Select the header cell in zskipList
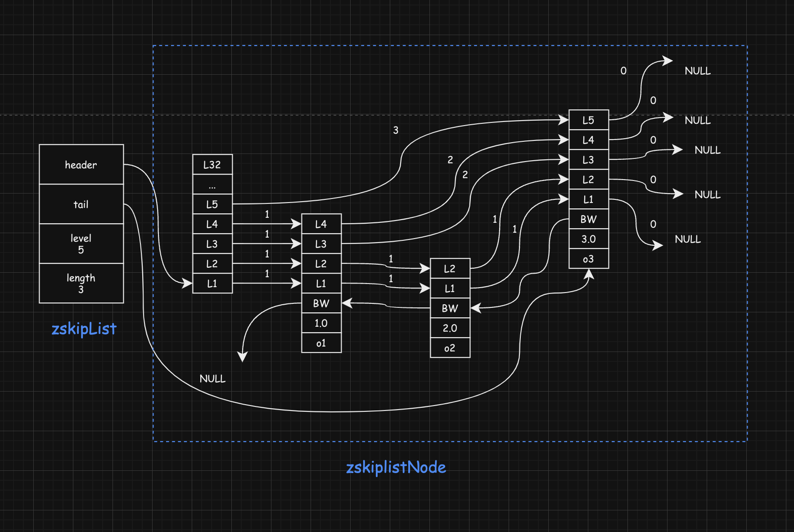794x532 pixels. point(81,165)
